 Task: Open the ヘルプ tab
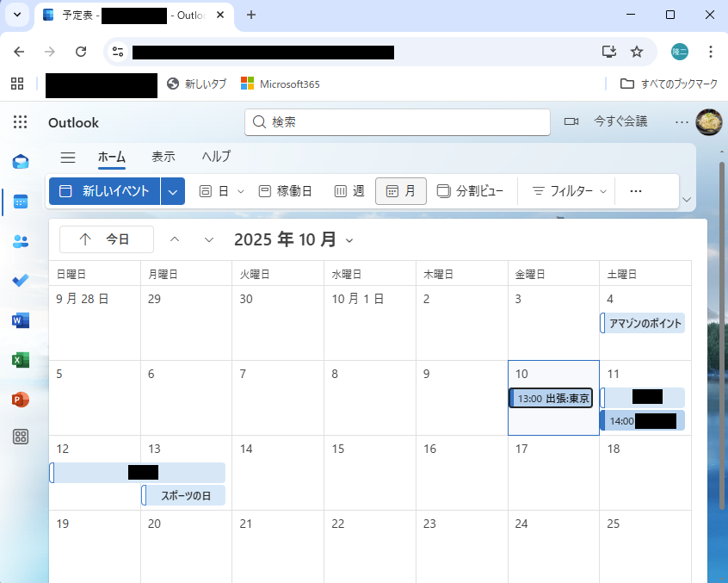coord(214,157)
